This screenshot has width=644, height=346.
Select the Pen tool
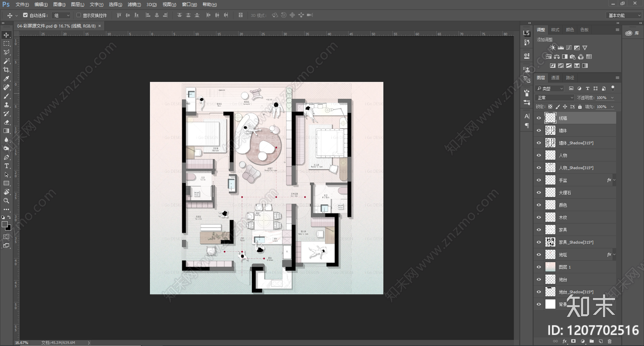click(x=6, y=157)
